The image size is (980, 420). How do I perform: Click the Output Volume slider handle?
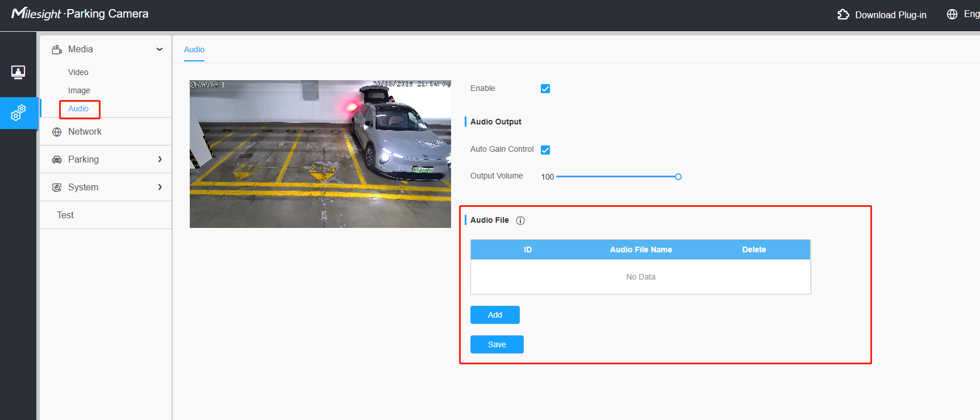point(678,177)
